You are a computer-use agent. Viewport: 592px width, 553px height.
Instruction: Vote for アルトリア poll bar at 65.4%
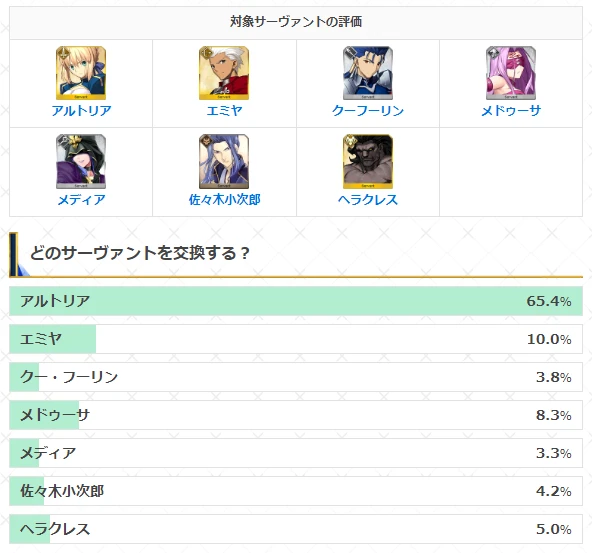click(x=296, y=301)
